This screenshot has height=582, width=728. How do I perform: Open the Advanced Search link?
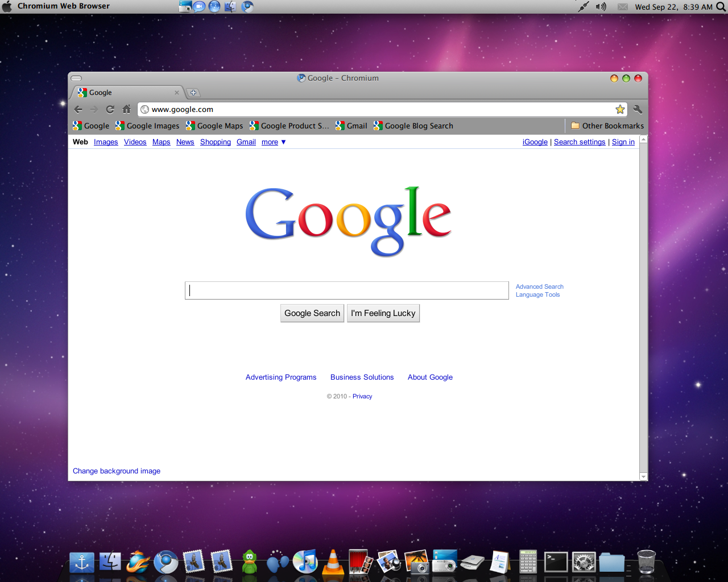540,286
